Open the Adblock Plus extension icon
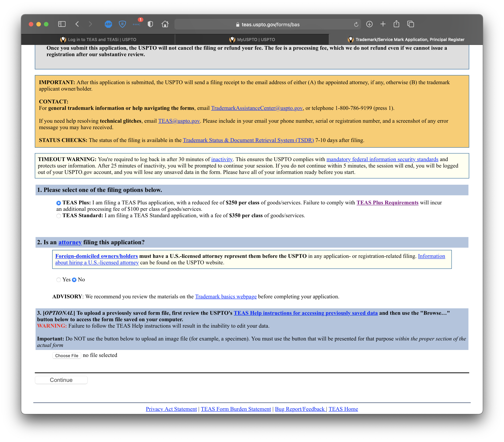This screenshot has width=504, height=442. coord(108,24)
